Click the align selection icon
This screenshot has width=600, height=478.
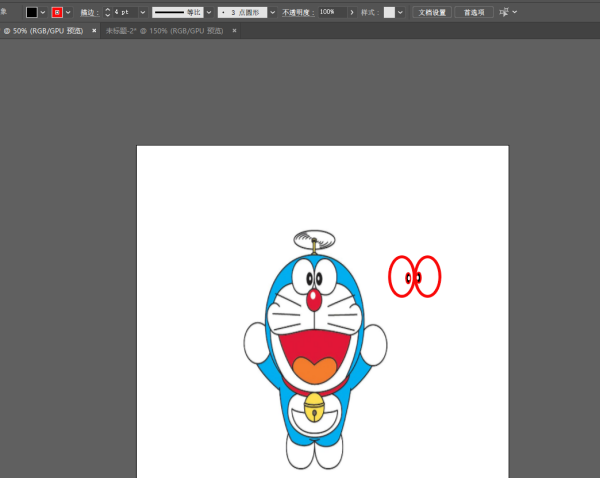click(504, 12)
